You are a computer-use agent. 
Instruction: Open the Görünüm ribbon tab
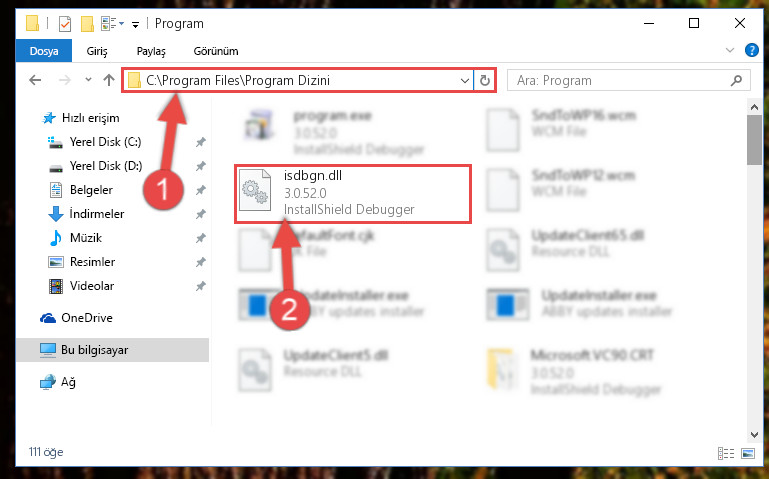(216, 51)
